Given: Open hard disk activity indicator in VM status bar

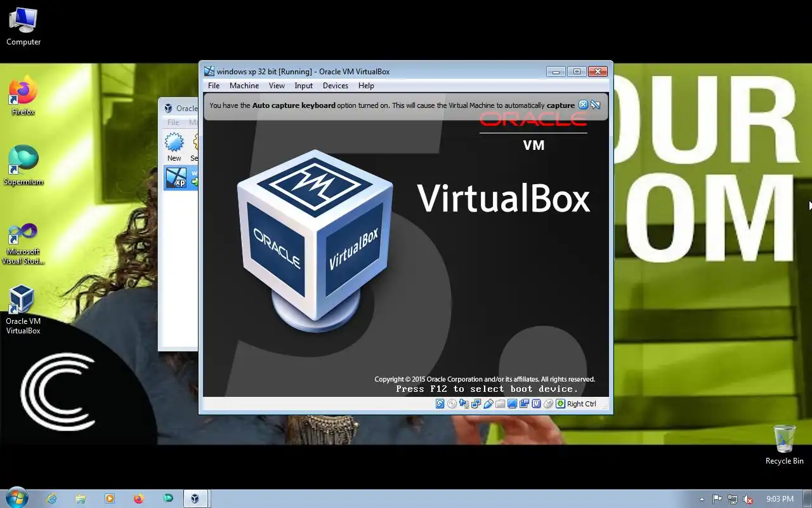Looking at the screenshot, I should point(440,404).
